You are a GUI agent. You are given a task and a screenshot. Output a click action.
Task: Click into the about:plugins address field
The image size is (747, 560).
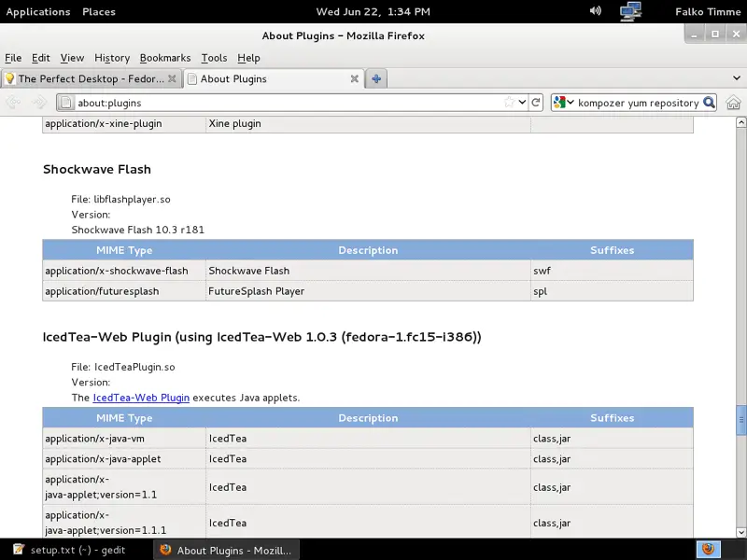[x=289, y=103]
